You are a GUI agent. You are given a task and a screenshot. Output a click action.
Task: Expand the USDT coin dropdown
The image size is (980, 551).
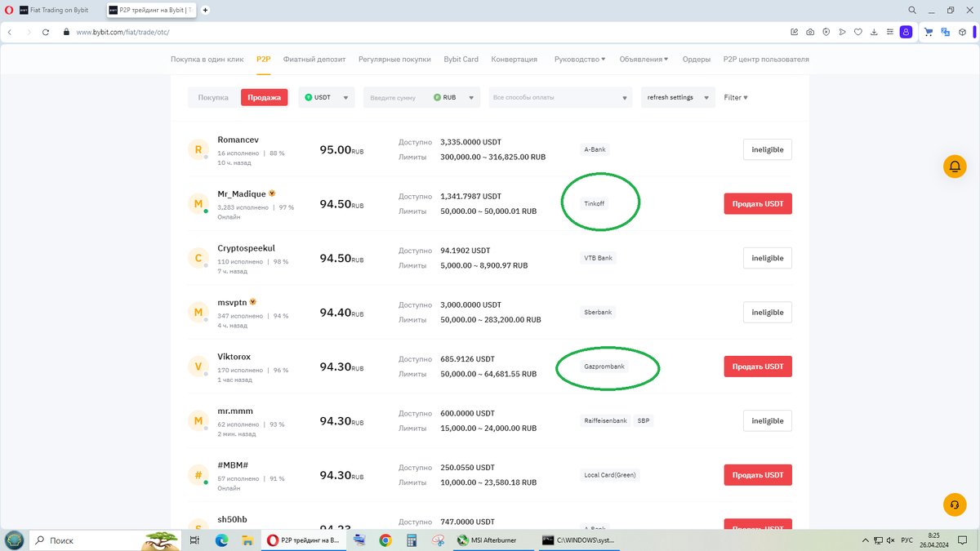327,97
